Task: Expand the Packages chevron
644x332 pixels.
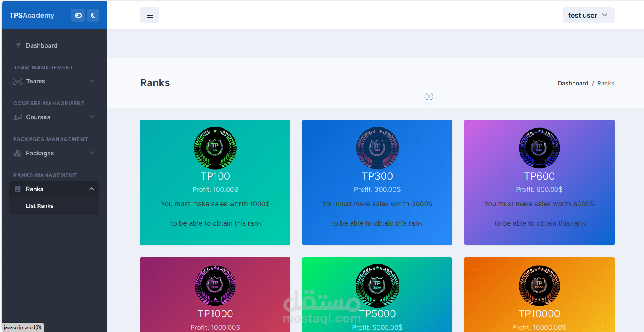Action: (92, 153)
